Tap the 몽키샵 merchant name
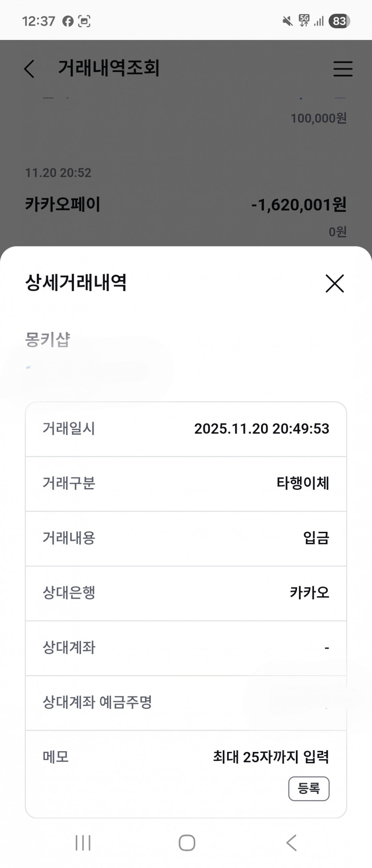The image size is (372, 868). pyautogui.click(x=48, y=339)
